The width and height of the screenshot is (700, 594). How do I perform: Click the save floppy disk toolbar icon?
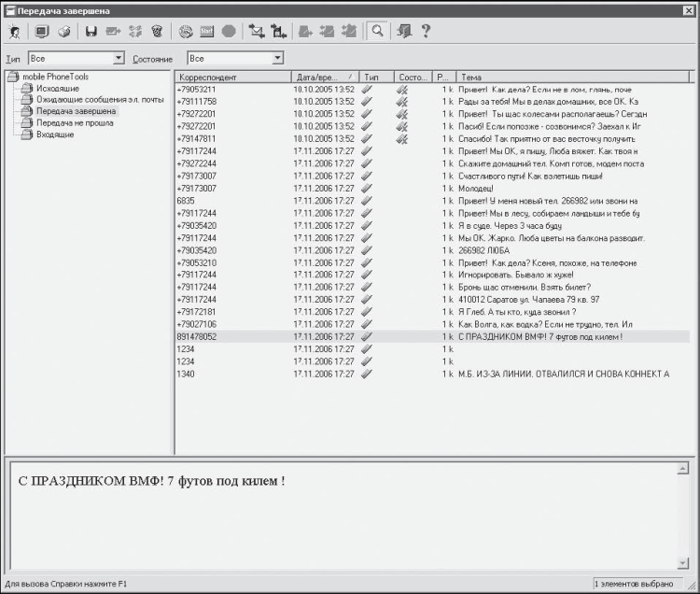pyautogui.click(x=91, y=31)
